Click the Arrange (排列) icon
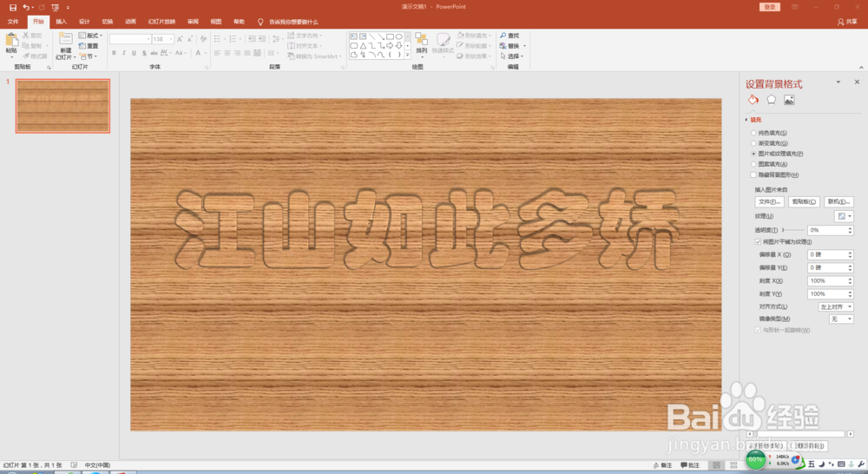This screenshot has height=474, width=868. (421, 39)
